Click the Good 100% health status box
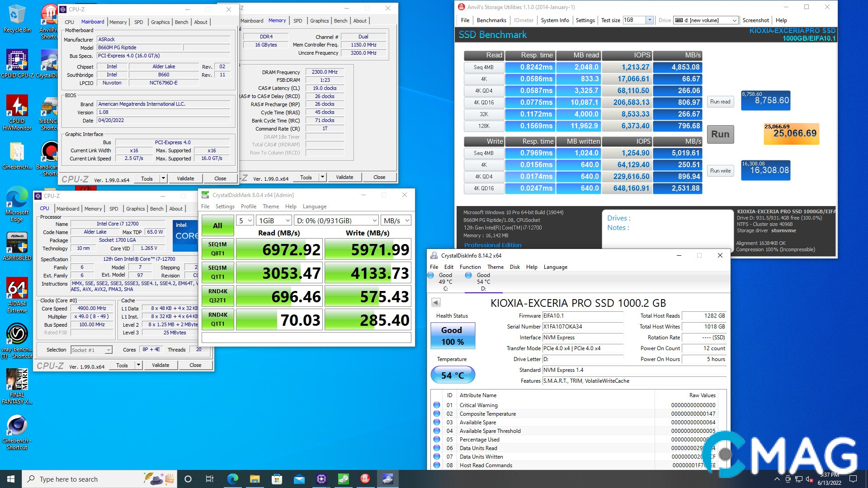Viewport: 868px width, 488px height. point(453,336)
